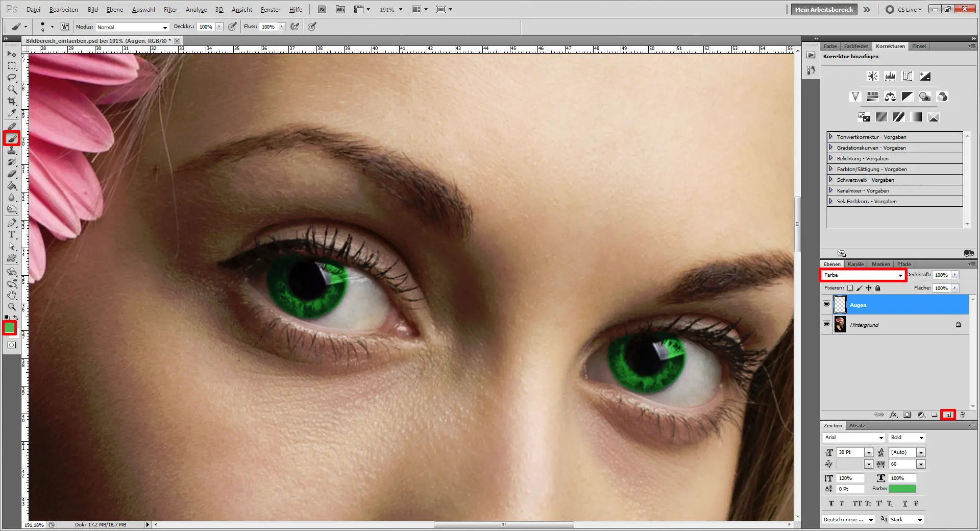
Task: Hide the Augen layer
Action: pyautogui.click(x=826, y=305)
